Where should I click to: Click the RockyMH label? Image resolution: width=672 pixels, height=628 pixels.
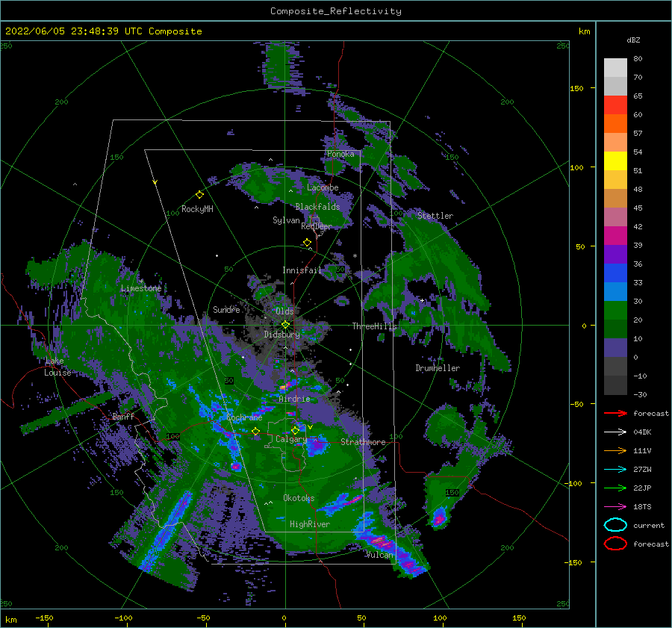point(197,209)
